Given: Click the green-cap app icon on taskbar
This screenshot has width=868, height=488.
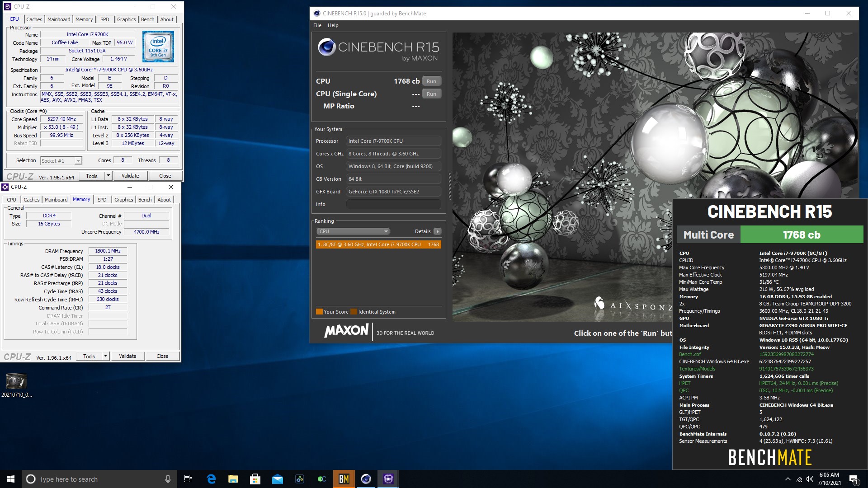Looking at the screenshot, I should pyautogui.click(x=322, y=479).
